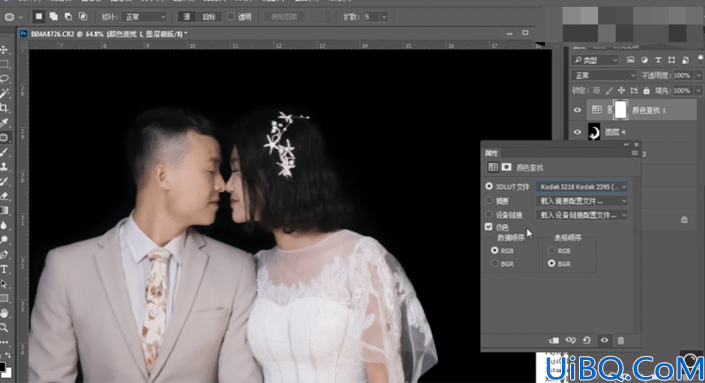The height and width of the screenshot is (383, 705).
Task: Open the 不透明度 opacity slider arrow
Action: [698, 75]
